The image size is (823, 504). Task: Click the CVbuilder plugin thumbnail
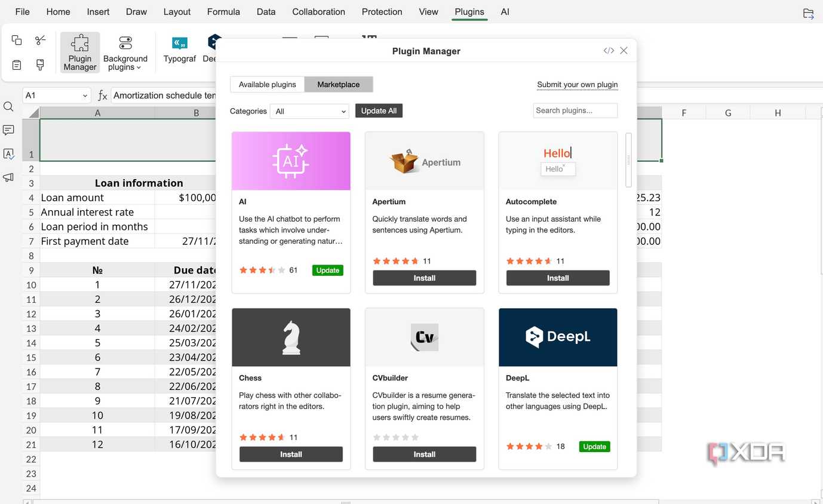point(425,337)
